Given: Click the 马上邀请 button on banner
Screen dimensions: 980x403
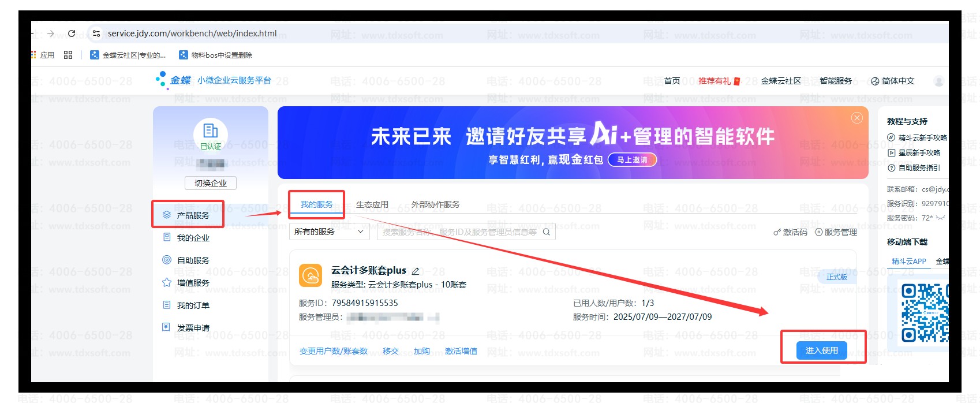Looking at the screenshot, I should pos(633,160).
